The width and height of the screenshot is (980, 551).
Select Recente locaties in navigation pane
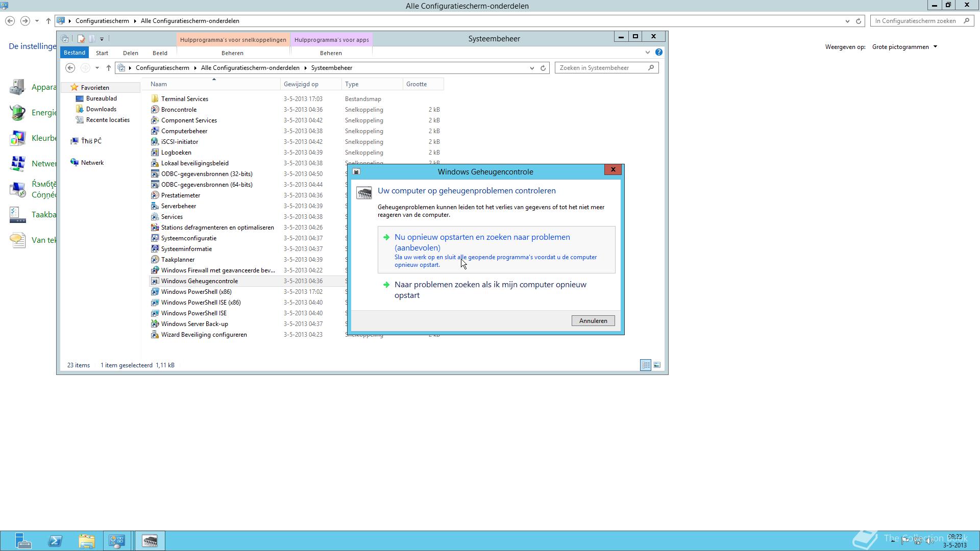point(108,120)
